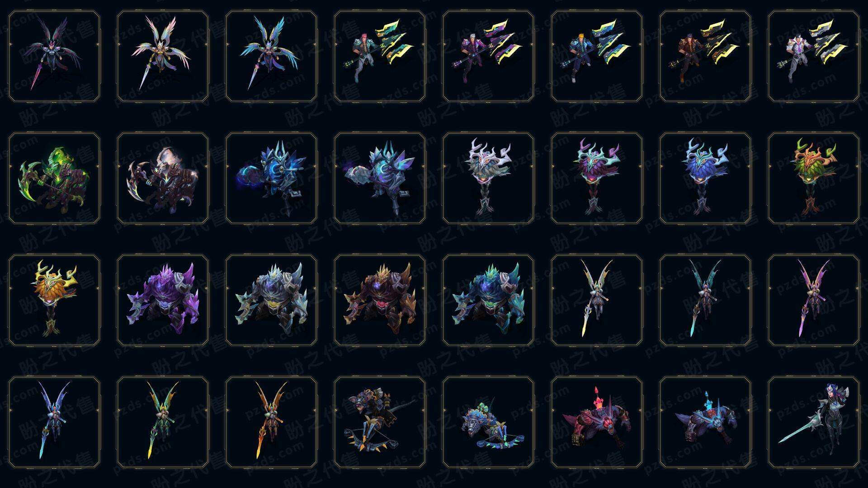Pick the white antlered tree creature skin
The height and width of the screenshot is (488, 868).
tap(488, 178)
